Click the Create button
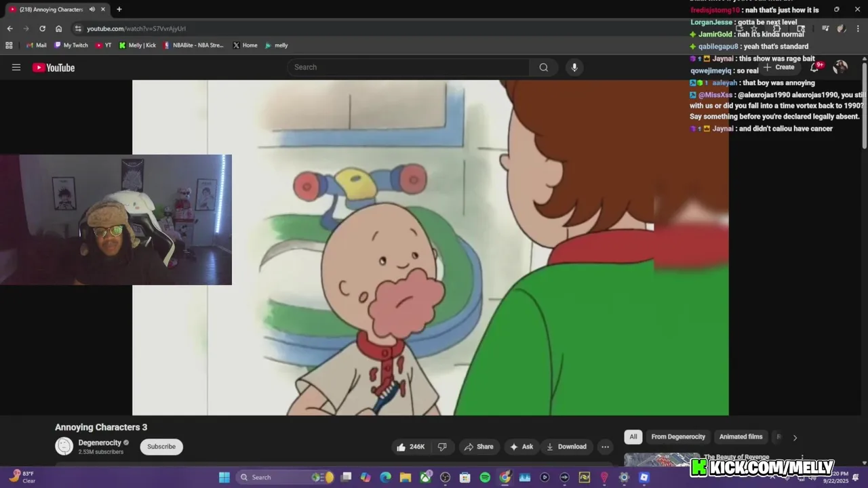 tap(779, 67)
